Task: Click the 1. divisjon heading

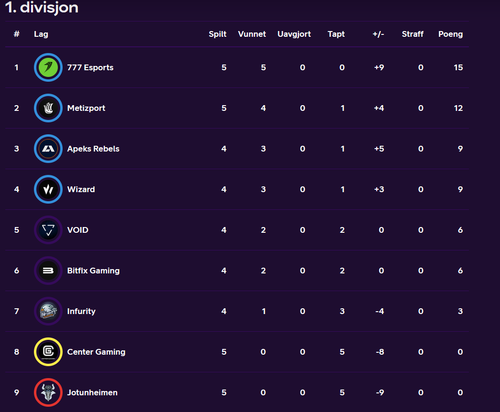Action: pos(42,7)
